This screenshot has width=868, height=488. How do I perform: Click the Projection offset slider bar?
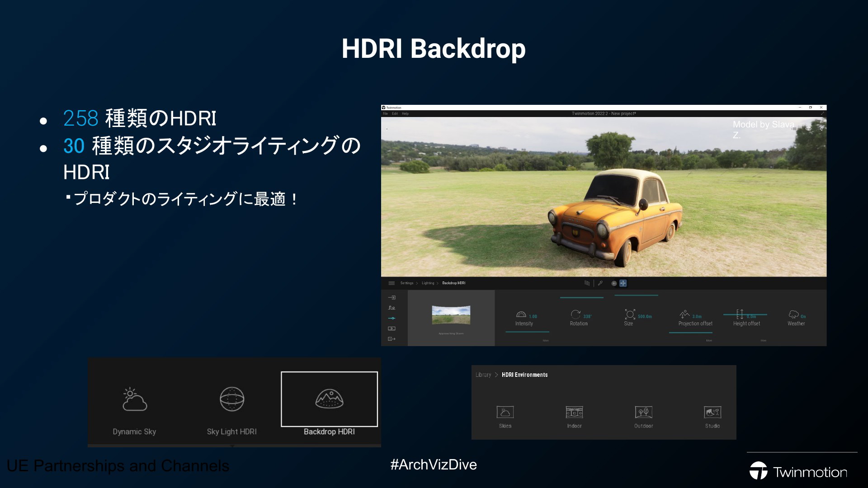click(691, 333)
